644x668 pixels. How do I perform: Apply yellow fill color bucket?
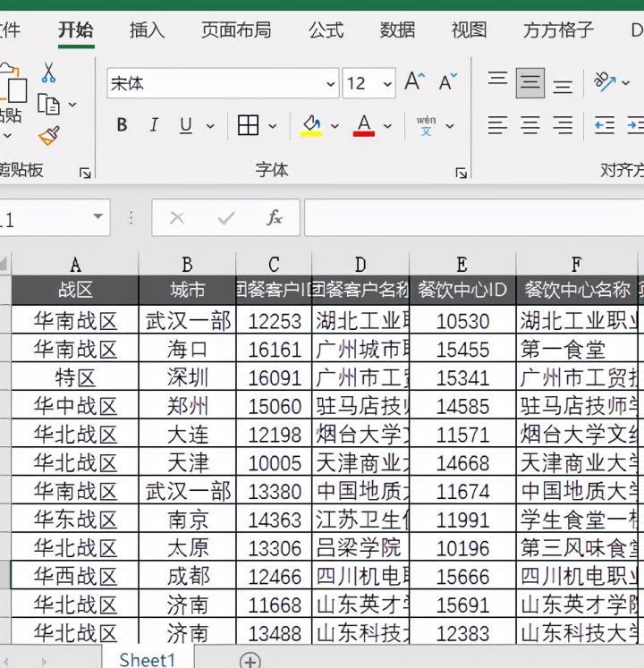312,126
